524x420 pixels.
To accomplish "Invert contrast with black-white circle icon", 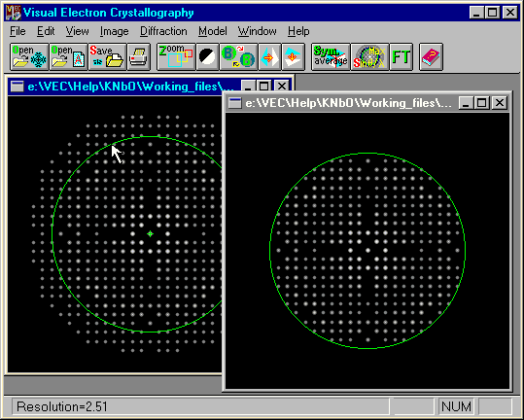I will tap(207, 56).
